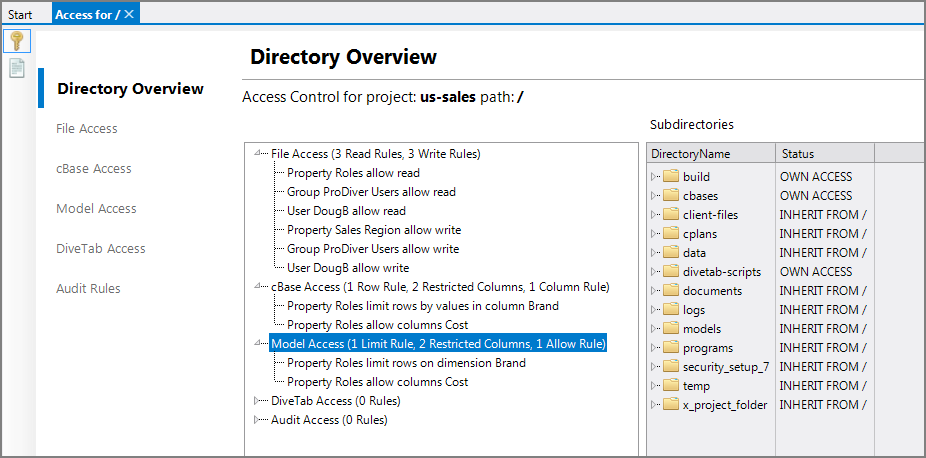
Task: Click the documents directory name
Action: [x=712, y=290]
